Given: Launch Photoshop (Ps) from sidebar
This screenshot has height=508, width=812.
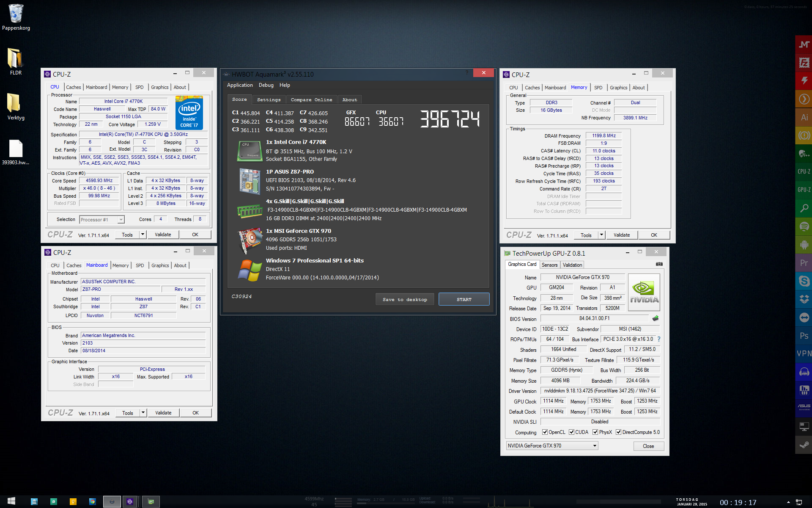Looking at the screenshot, I should [804, 336].
